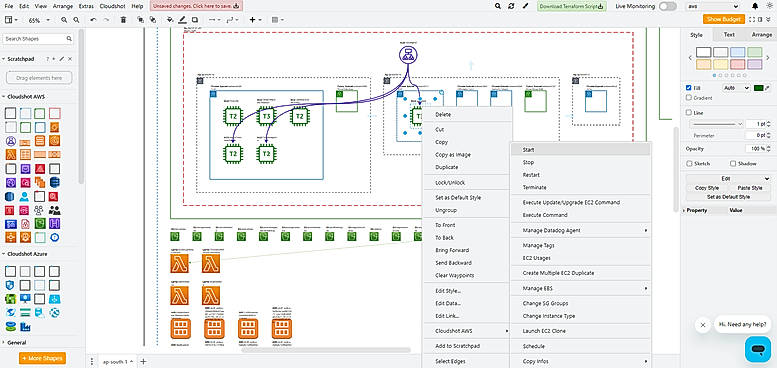The width and height of the screenshot is (777, 368).
Task: Expand the General shapes section
Action: tap(14, 342)
